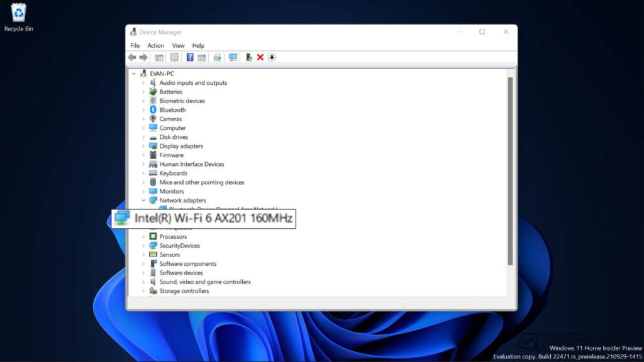The image size is (644, 362).
Task: Click the Firmware chip icon
Action: tap(153, 155)
